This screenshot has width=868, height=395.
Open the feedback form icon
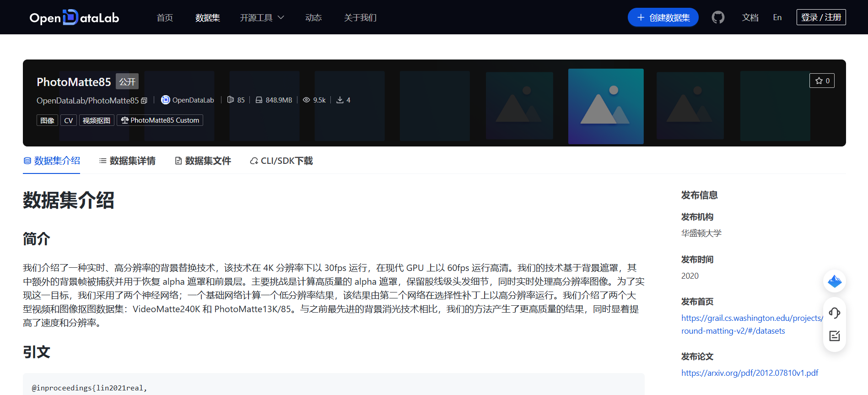coord(835,336)
